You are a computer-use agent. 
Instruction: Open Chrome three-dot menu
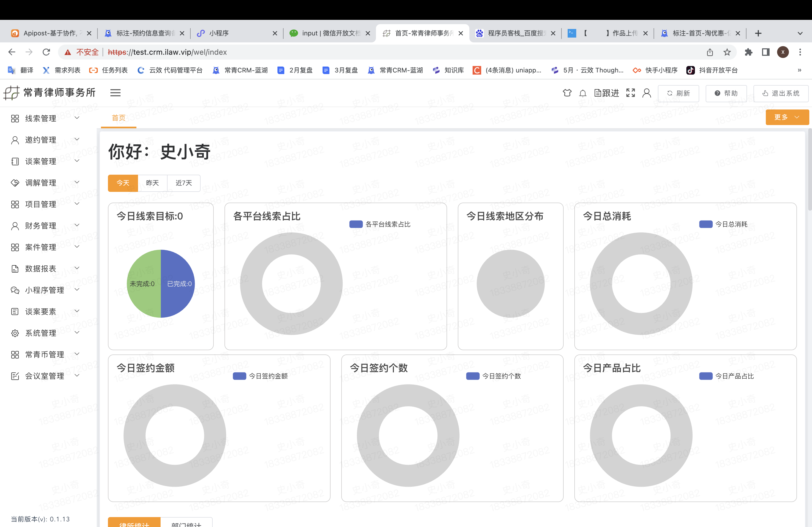coord(800,52)
